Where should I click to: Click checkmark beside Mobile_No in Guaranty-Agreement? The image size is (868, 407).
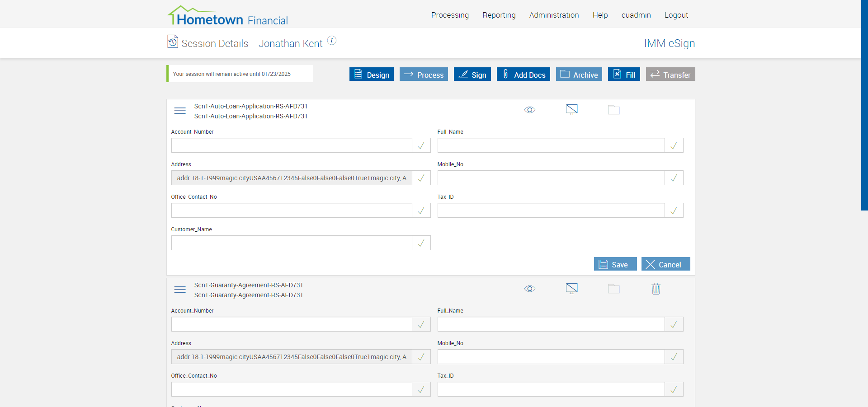point(674,357)
